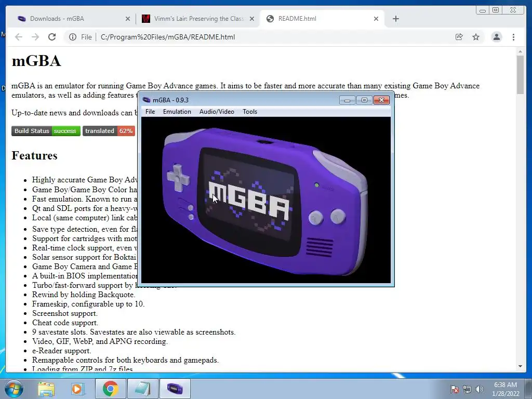This screenshot has height=399, width=532.
Task: Click 'Rewind by holding Backquote.' text
Action: (x=84, y=295)
